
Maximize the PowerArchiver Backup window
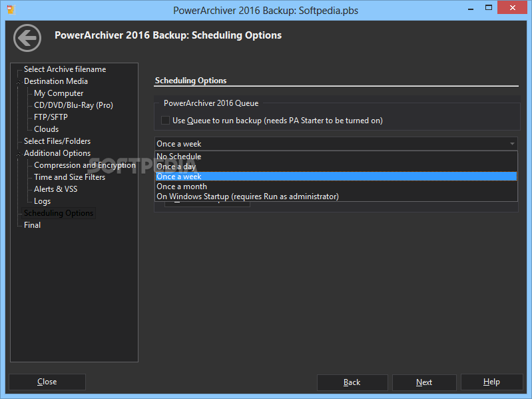489,8
